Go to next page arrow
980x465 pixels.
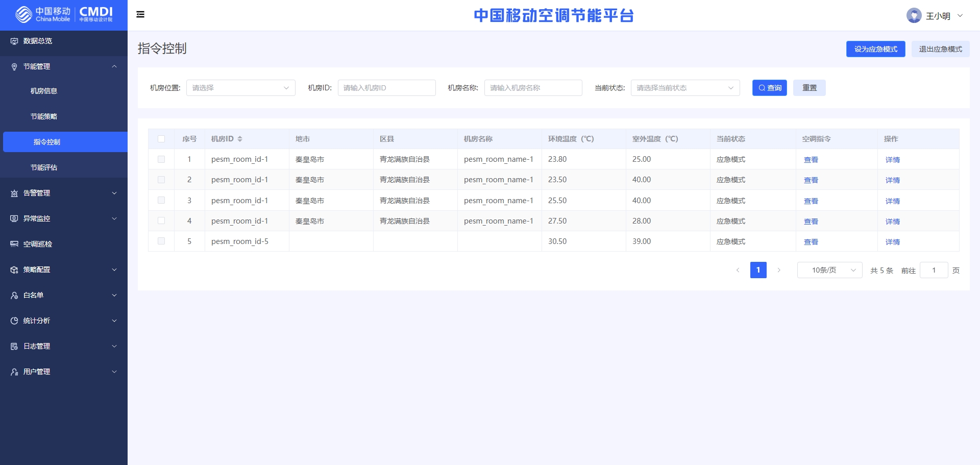coord(779,270)
